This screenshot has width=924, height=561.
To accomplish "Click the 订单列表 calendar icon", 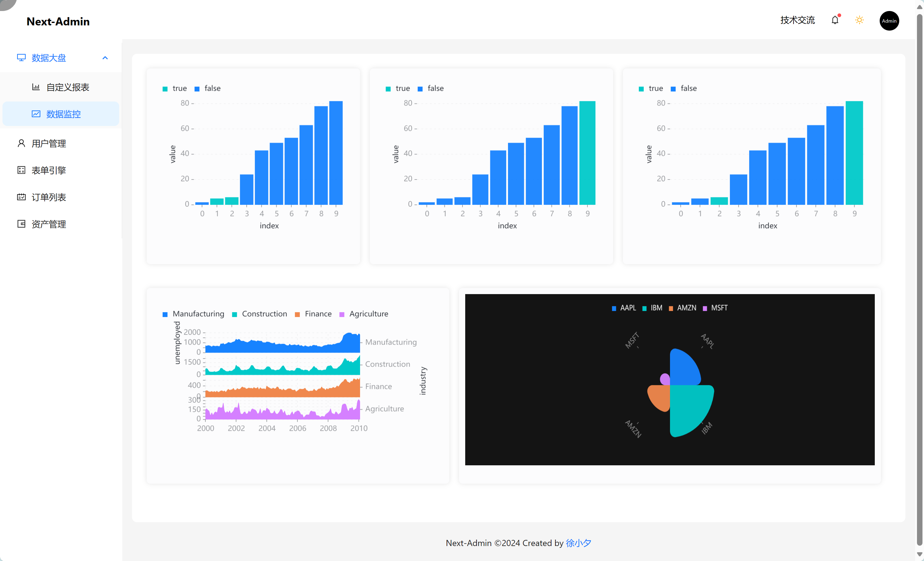I will click(21, 197).
